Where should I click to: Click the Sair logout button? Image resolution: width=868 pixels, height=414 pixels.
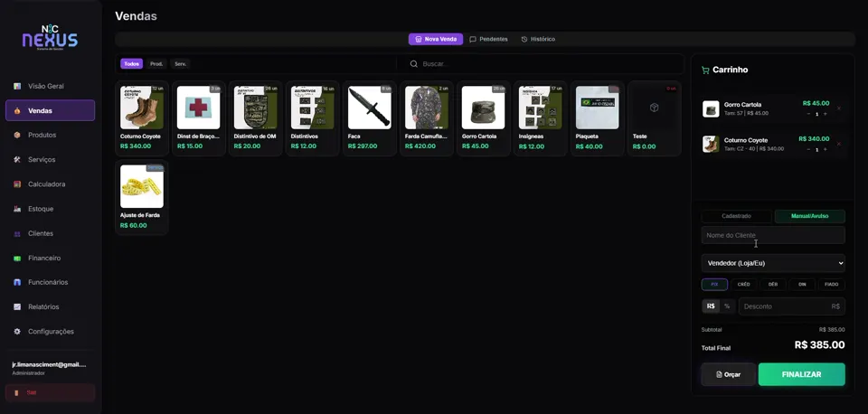click(x=50, y=392)
